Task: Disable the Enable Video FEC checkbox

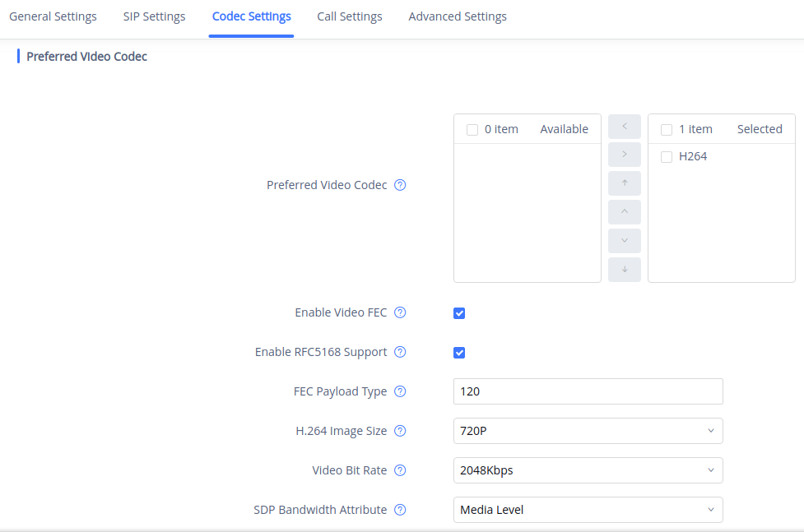Action: pyautogui.click(x=459, y=313)
